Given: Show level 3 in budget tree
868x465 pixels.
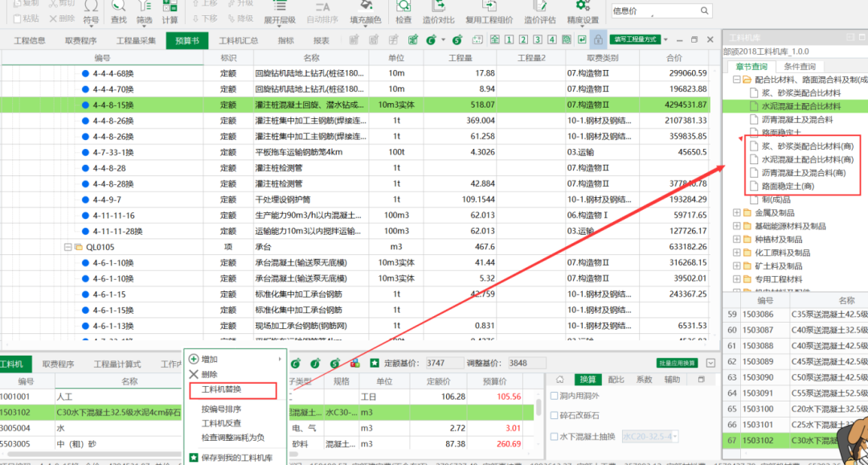Looking at the screenshot, I should click(x=537, y=40).
